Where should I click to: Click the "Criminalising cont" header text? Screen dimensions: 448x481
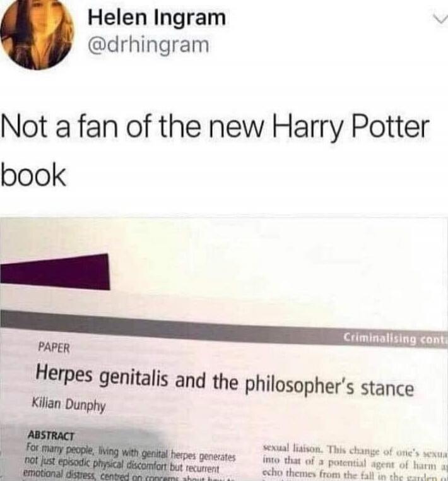click(x=396, y=338)
